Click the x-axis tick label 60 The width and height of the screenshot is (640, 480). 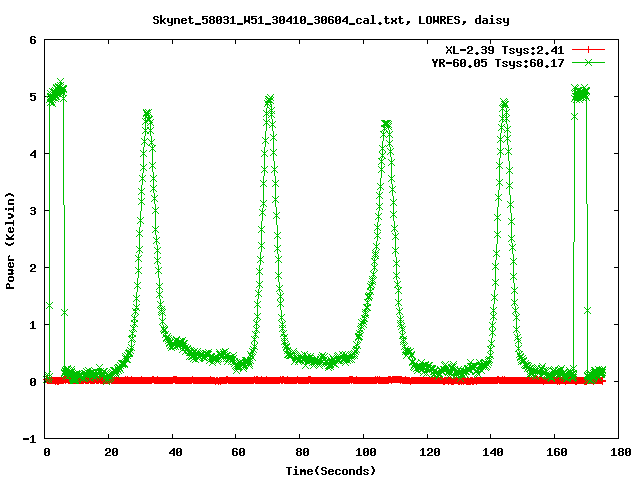click(238, 452)
